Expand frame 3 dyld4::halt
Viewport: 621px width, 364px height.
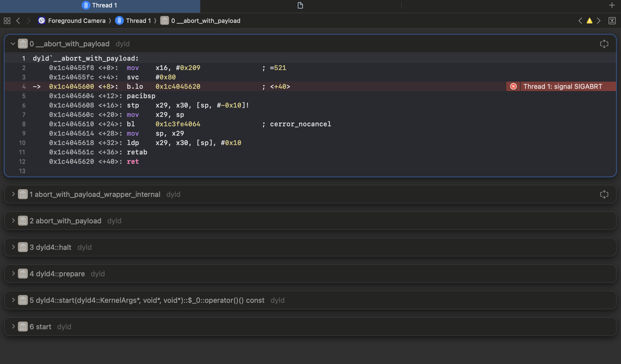pyautogui.click(x=13, y=247)
